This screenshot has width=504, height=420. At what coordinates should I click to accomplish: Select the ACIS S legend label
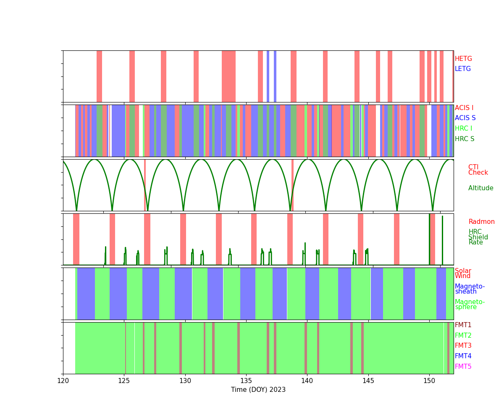click(x=464, y=118)
